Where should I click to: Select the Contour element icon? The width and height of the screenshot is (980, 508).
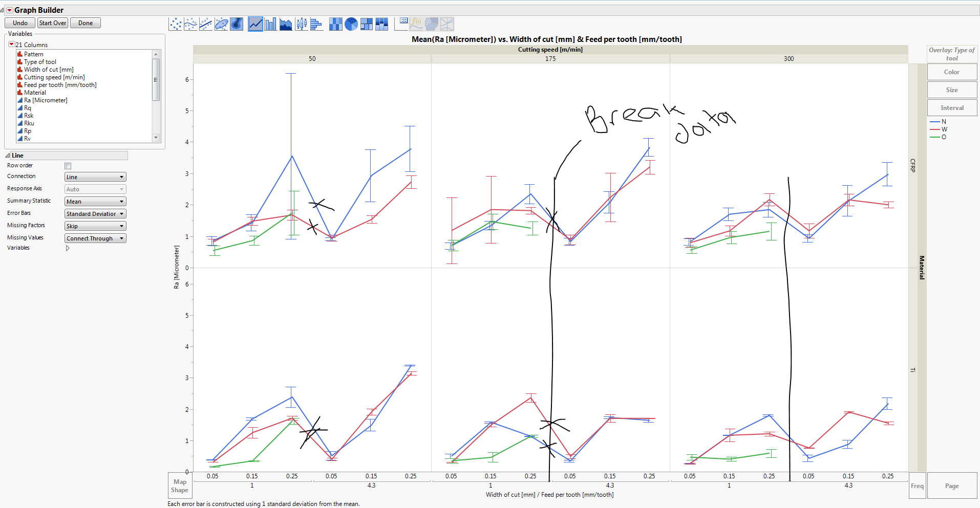pyautogui.click(x=237, y=24)
